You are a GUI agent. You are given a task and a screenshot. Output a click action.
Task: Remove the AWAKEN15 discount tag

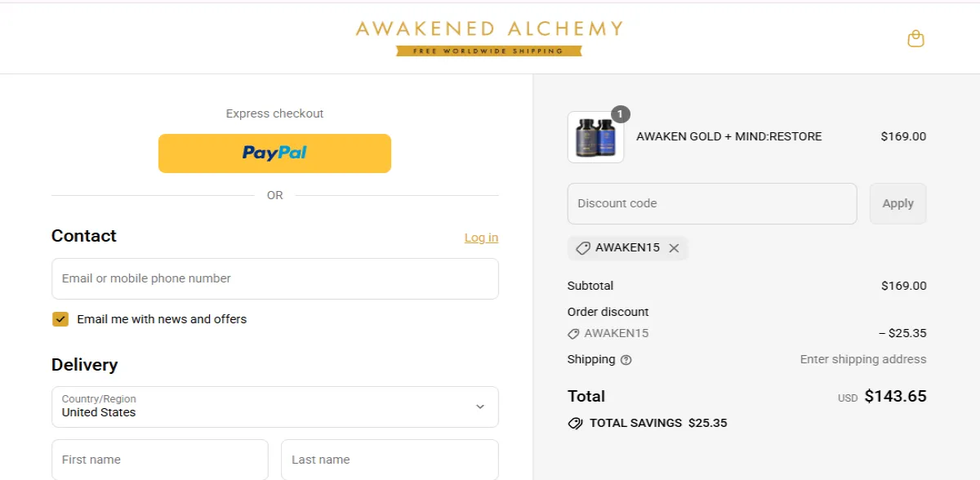673,248
